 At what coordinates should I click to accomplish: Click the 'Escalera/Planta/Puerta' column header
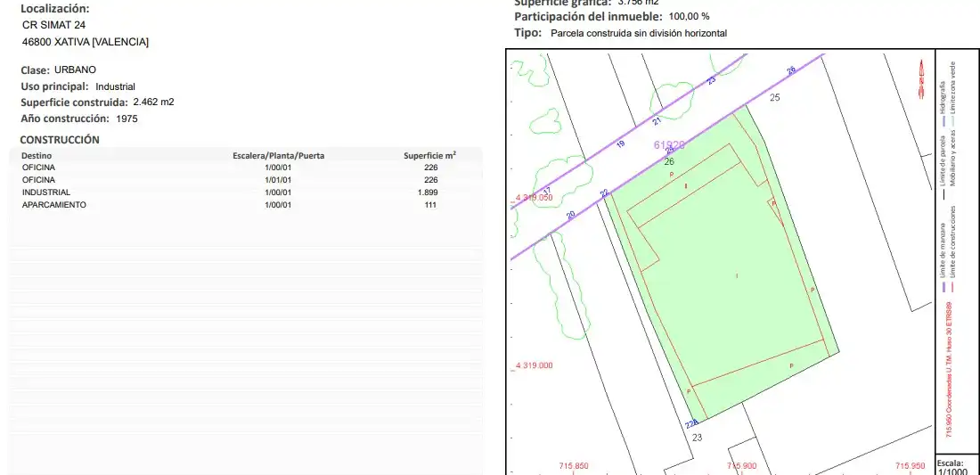pos(279,156)
